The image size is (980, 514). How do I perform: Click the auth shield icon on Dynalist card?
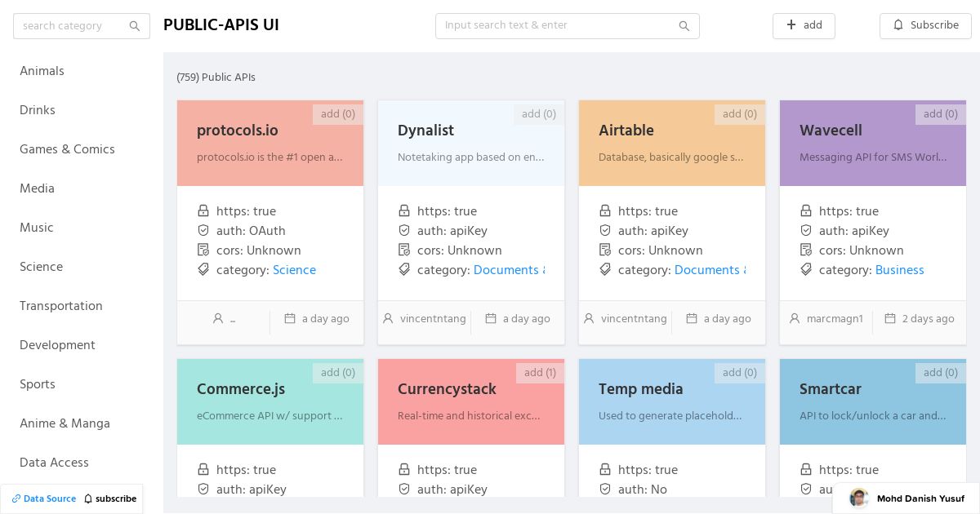click(x=404, y=231)
